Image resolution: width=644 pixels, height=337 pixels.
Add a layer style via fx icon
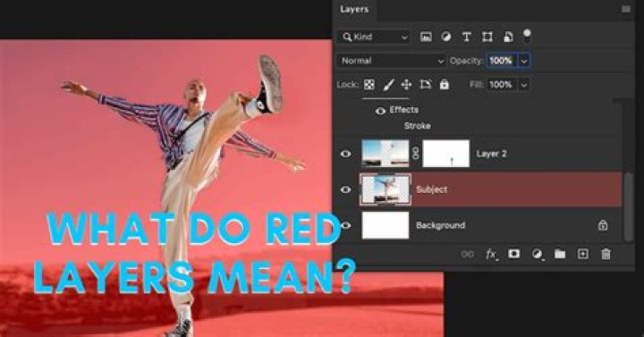click(x=491, y=255)
